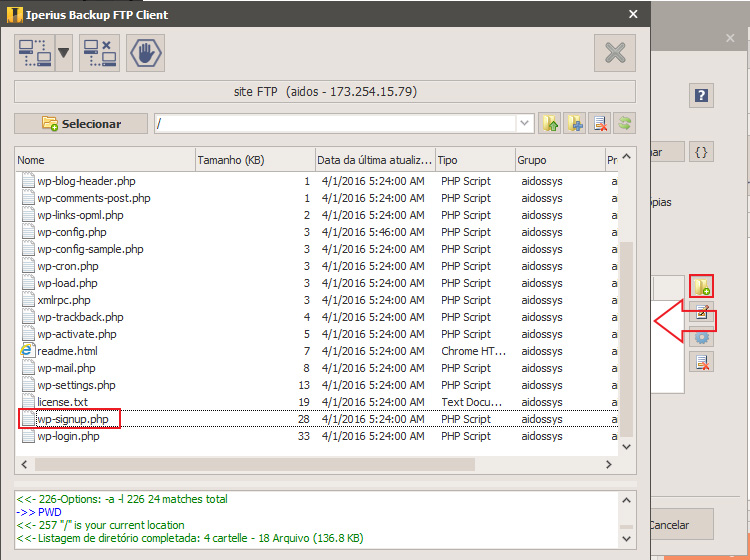The width and height of the screenshot is (750, 560).
Task: Select wp-settings.php file
Action: click(77, 385)
